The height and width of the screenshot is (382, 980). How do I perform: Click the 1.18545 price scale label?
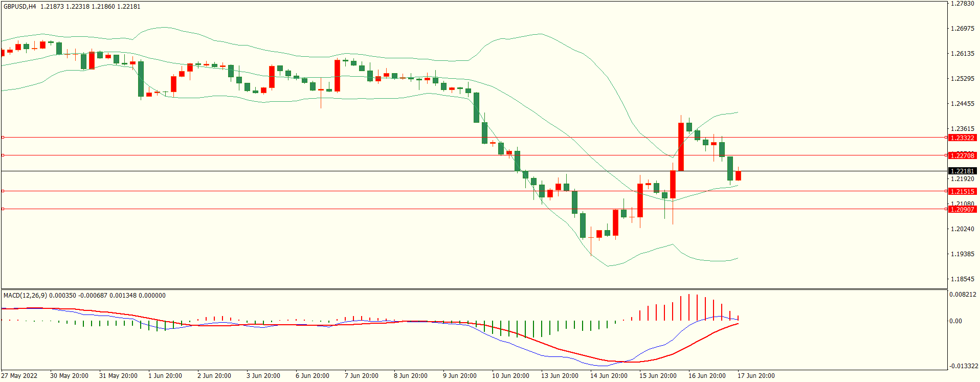tap(962, 279)
